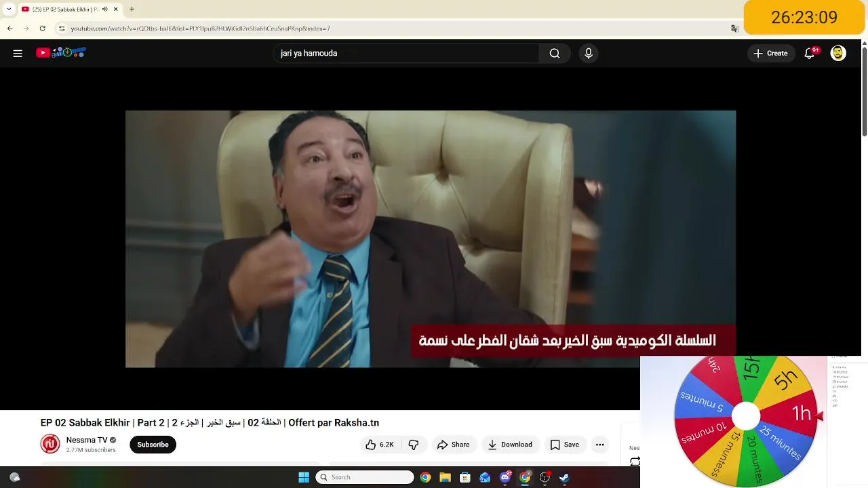Go forward in browser history

click(x=26, y=28)
